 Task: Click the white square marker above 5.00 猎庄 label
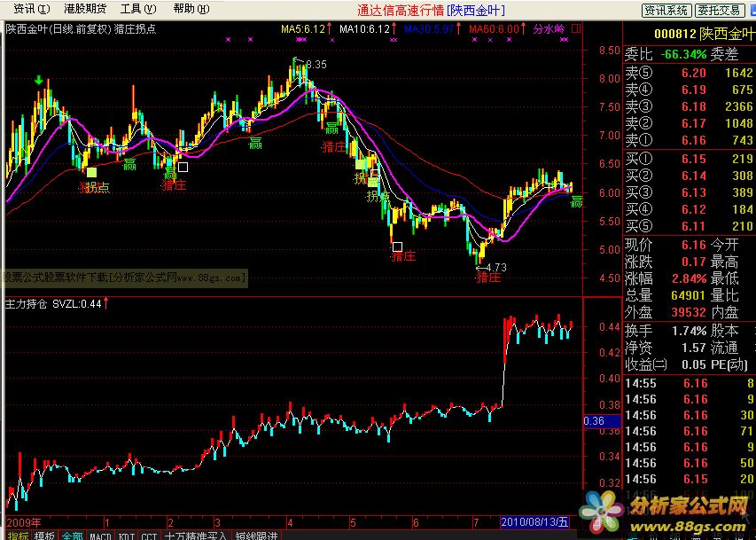click(397, 247)
